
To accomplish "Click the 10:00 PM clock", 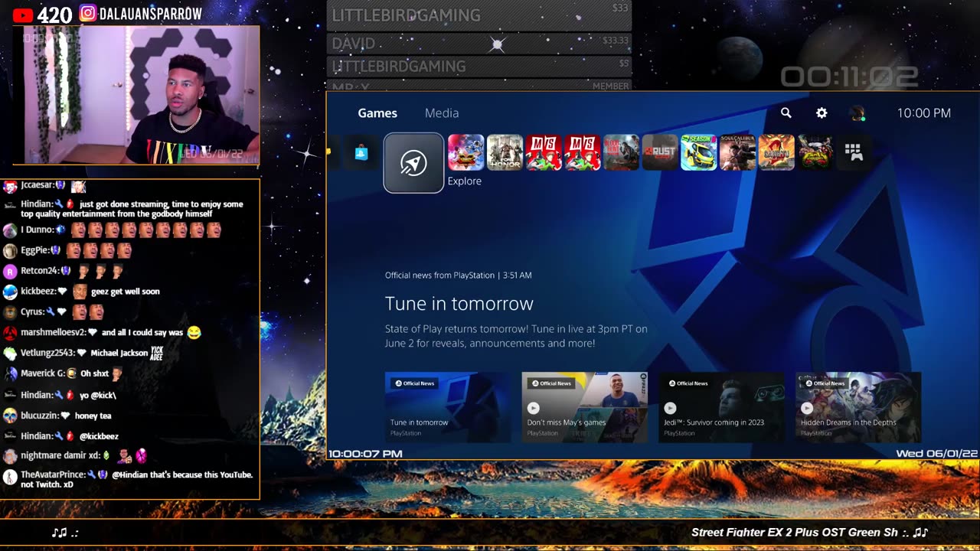I will (924, 112).
